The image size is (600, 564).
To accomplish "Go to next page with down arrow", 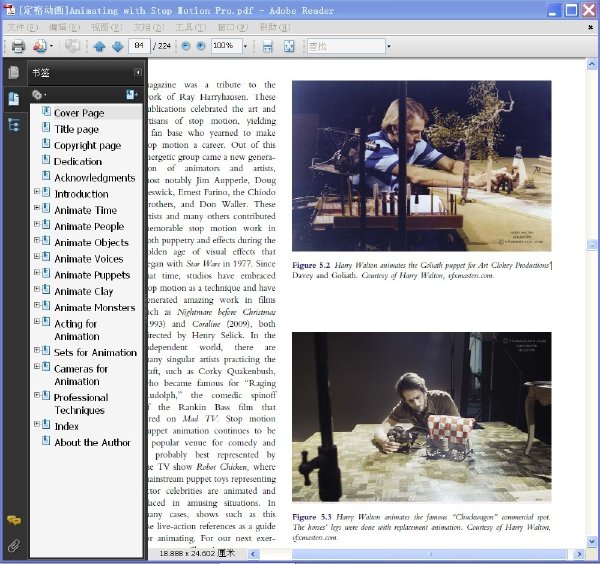I will (x=117, y=46).
